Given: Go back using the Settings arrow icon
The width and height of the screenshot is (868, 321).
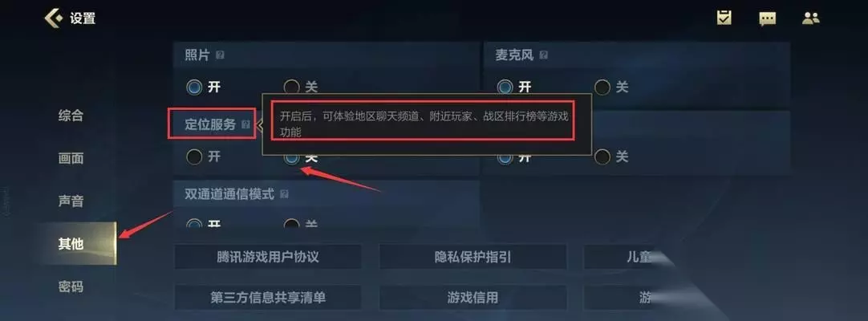Looking at the screenshot, I should tap(54, 18).
